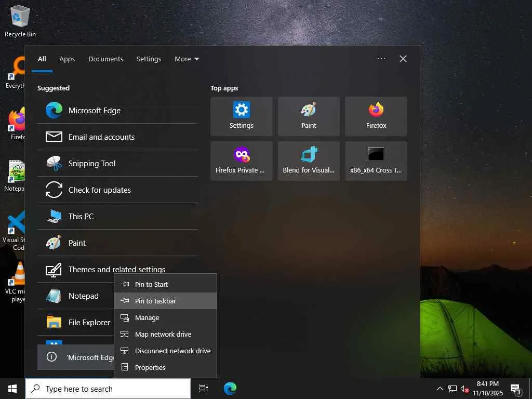The height and width of the screenshot is (399, 532).
Task: Open Settings tile in Top apps
Action: (241, 116)
